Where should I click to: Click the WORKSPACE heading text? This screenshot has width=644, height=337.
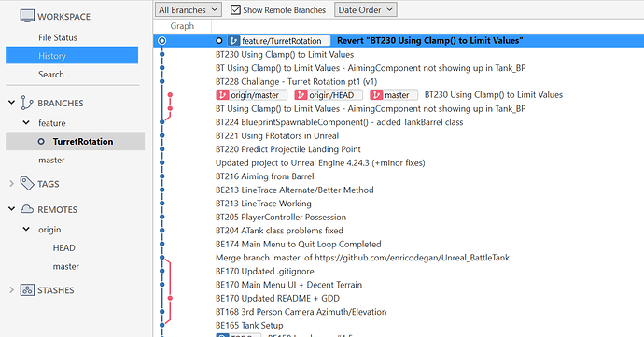[x=63, y=17]
